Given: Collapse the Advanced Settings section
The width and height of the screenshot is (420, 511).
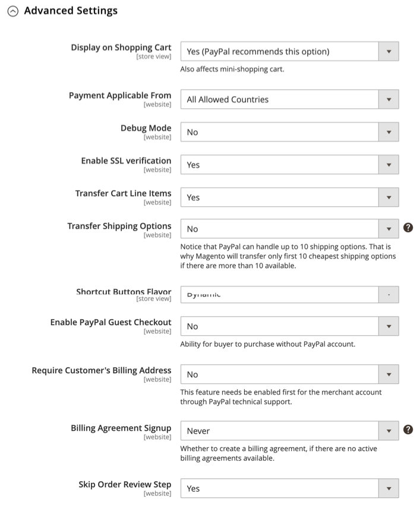Looking at the screenshot, I should pos(12,11).
